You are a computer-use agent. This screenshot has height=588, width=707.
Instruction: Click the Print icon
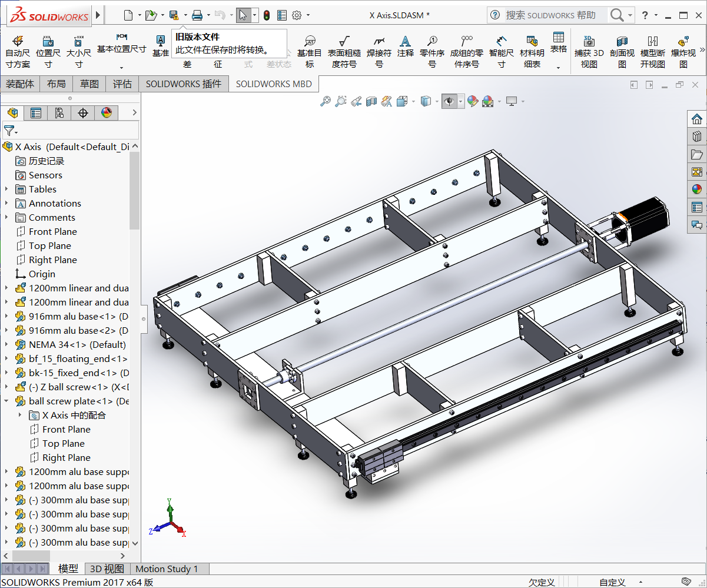pos(197,15)
